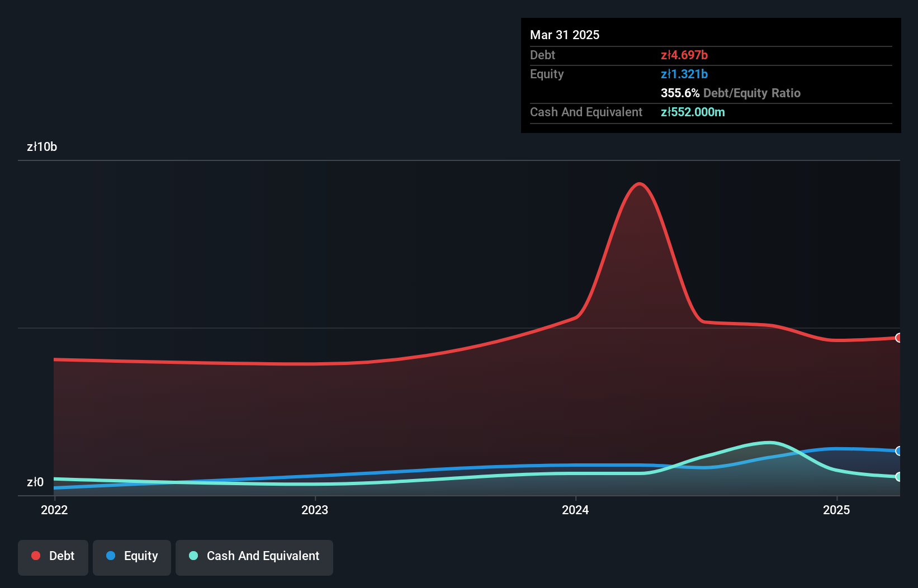Click the zł4.697b debt value

point(684,55)
